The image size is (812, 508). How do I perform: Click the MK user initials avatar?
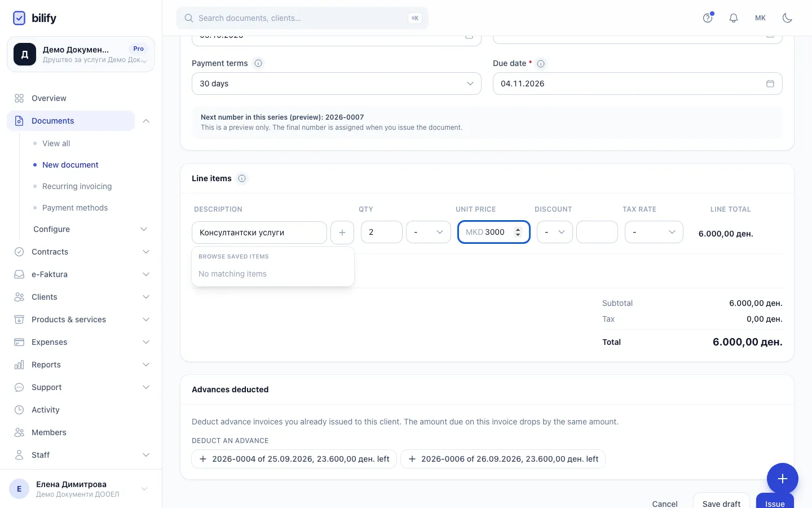[760, 18]
